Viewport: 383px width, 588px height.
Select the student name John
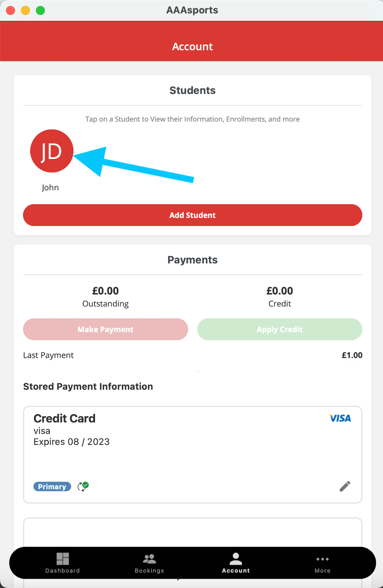50,188
